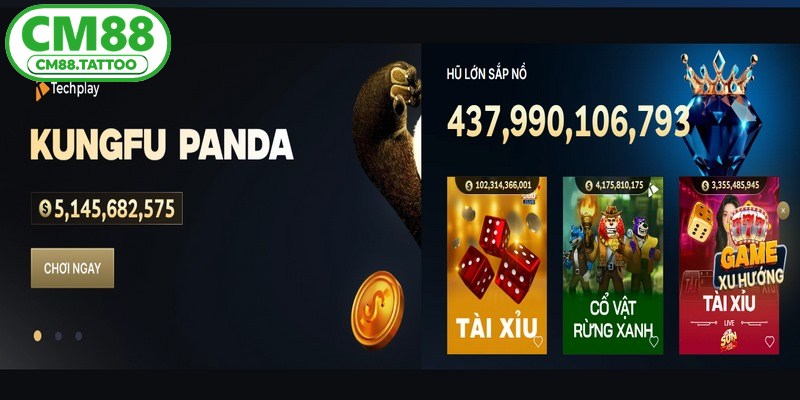Click the Chơi Ngay play button
Image resolution: width=800 pixels, height=400 pixels.
click(72, 268)
